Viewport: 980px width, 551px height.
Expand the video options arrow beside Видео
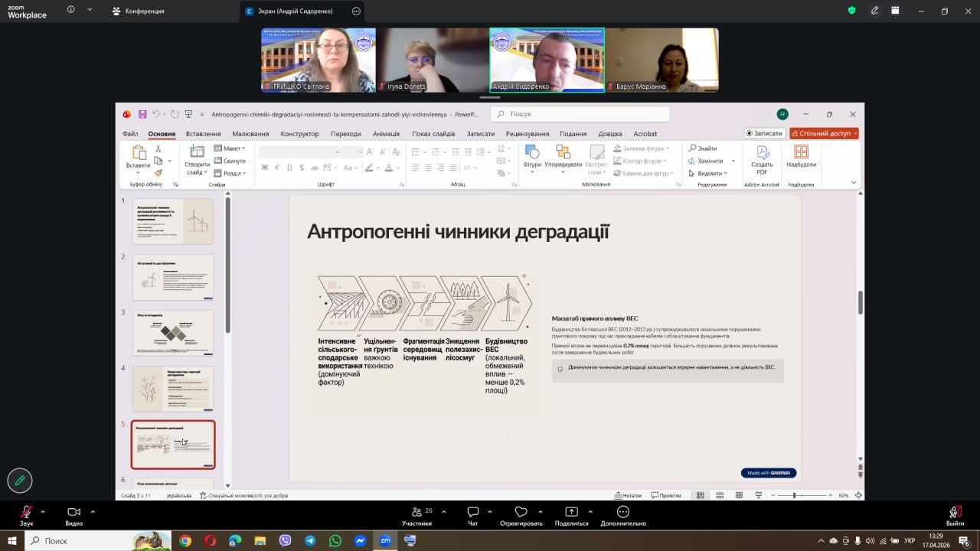[93, 511]
